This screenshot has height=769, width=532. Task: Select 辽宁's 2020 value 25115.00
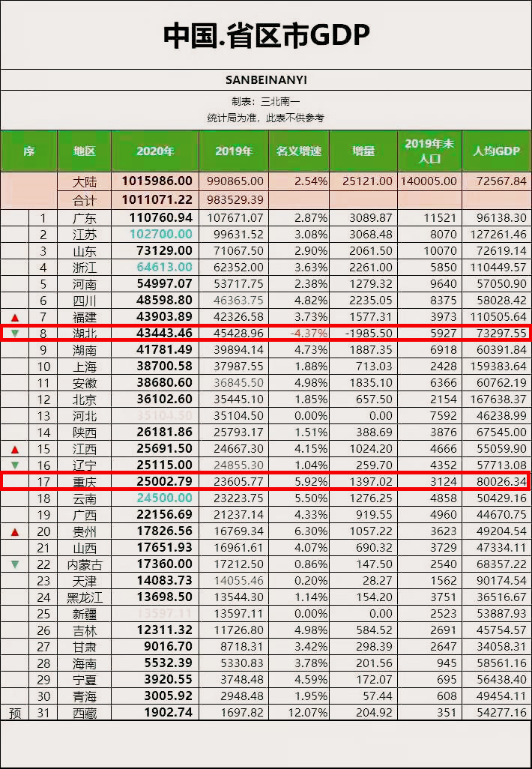click(x=164, y=465)
